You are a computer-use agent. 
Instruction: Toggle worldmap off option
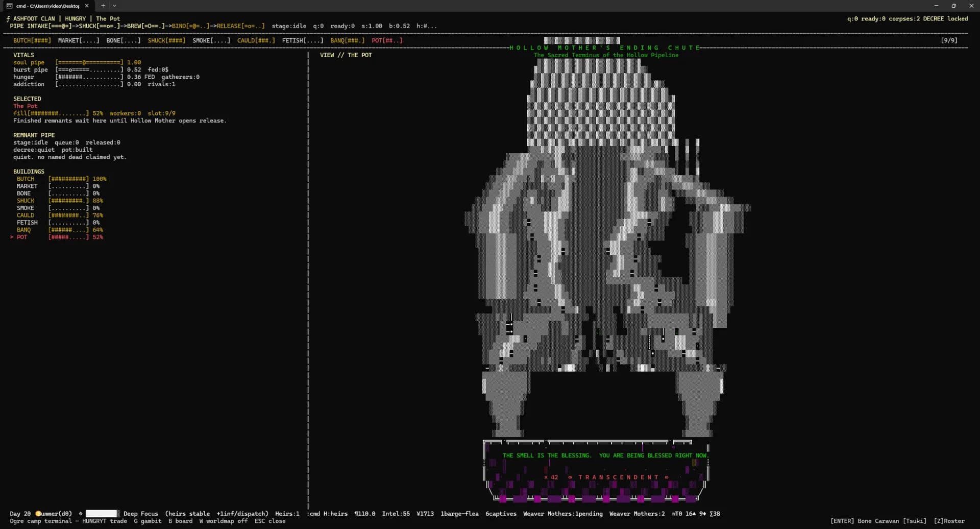tap(223, 521)
